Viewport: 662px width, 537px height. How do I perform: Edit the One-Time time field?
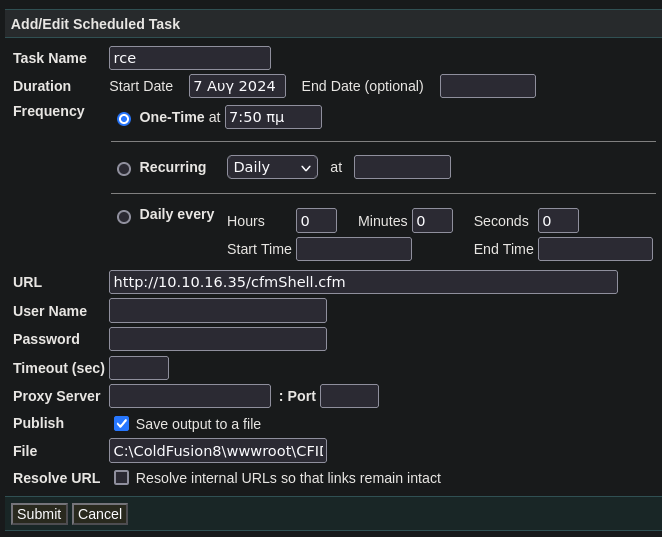274,117
